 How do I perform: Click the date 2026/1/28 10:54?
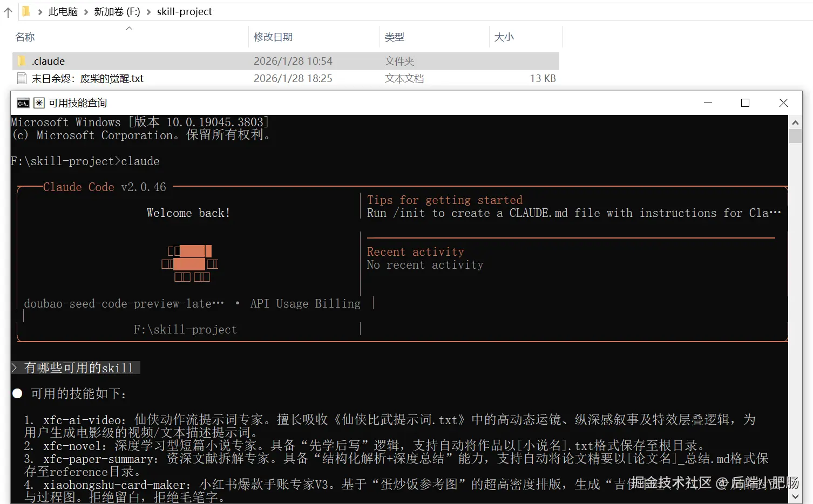coord(293,61)
